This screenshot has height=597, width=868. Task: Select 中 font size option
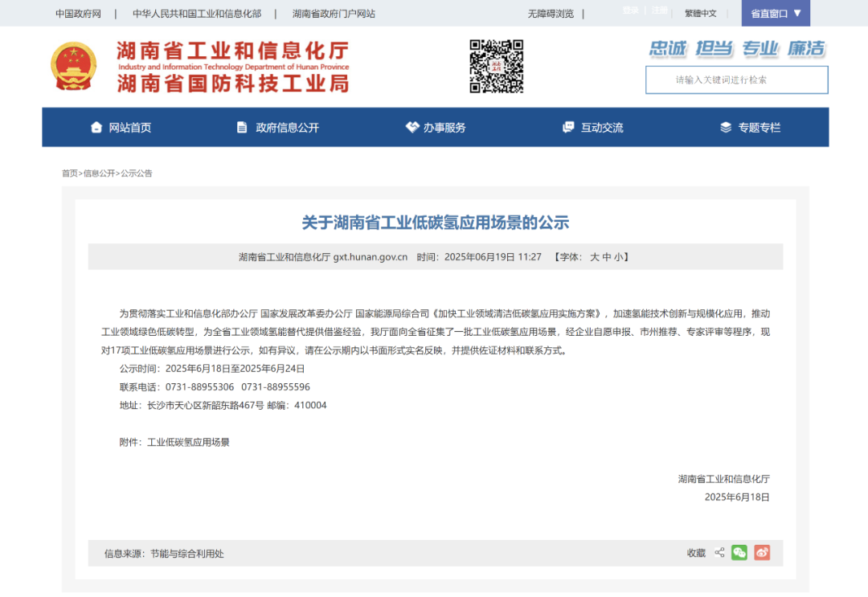pos(605,257)
